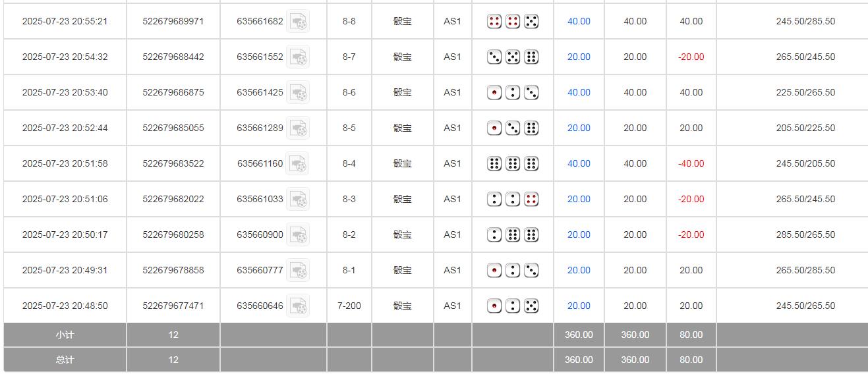The width and height of the screenshot is (868, 382).
Task: View video replay for round 635661033
Action: (298, 200)
